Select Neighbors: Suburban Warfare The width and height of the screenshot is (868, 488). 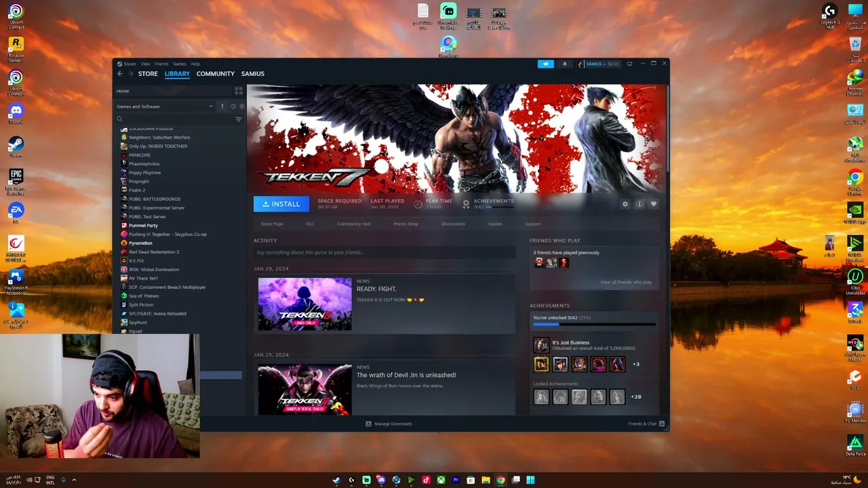159,138
